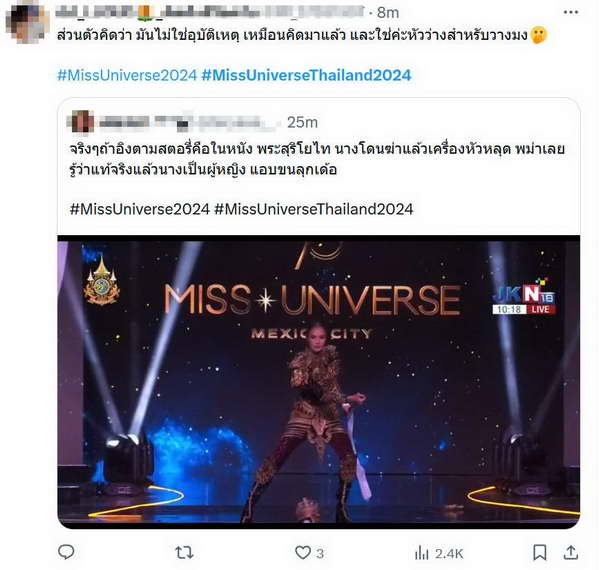
Task: Open the blurred username of main poster
Action: (x=209, y=13)
